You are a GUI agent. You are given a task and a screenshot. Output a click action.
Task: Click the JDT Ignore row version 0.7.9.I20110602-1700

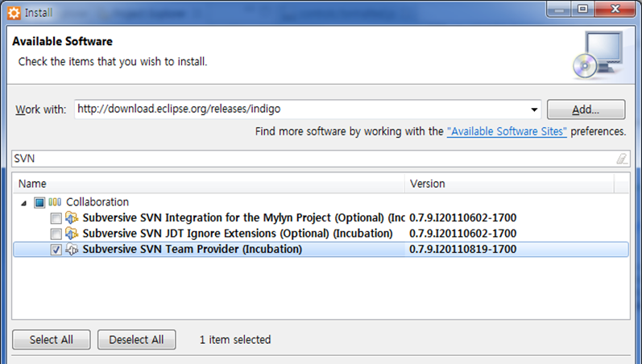pyautogui.click(x=462, y=234)
